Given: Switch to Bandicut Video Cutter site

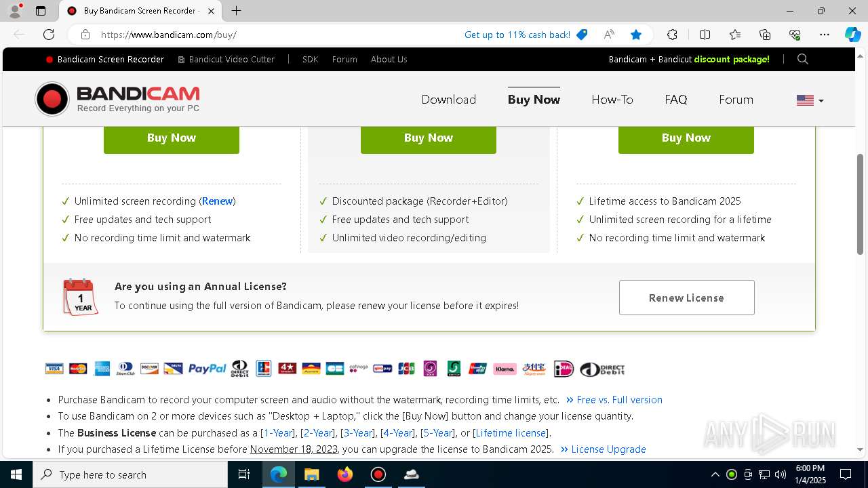Looking at the screenshot, I should 226,59.
